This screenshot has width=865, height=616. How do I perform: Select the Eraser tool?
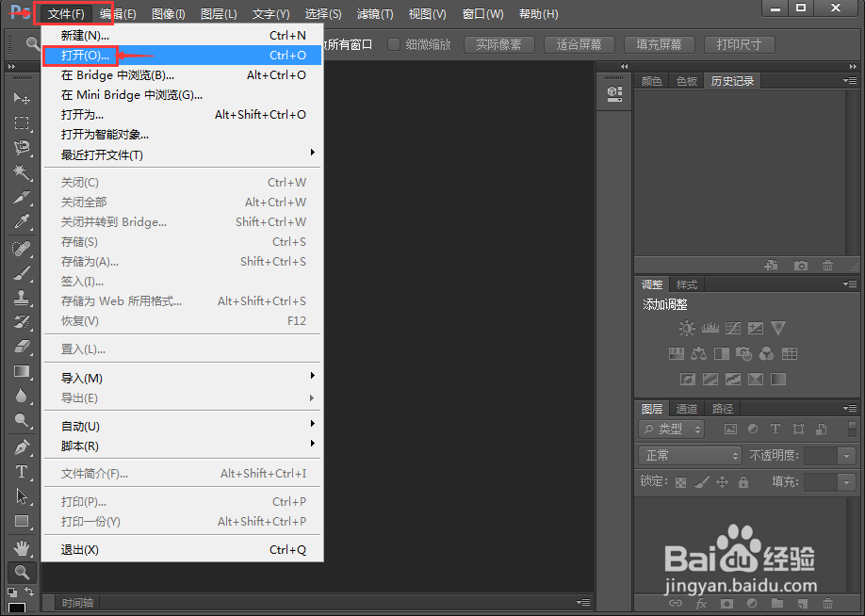[22, 347]
